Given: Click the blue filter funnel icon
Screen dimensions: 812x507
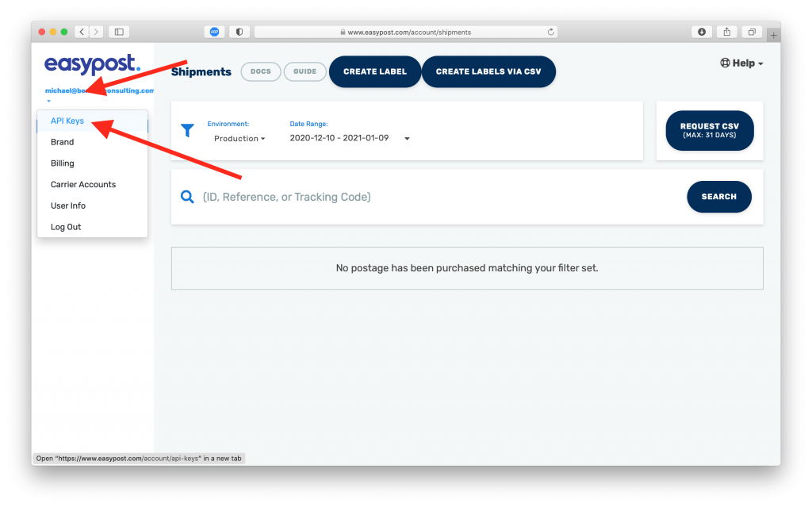Looking at the screenshot, I should click(187, 130).
